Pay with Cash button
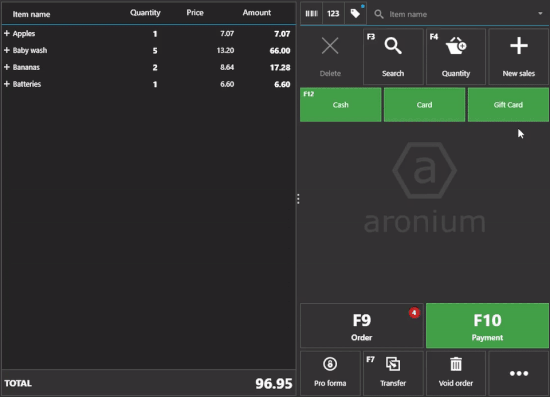 pyautogui.click(x=341, y=105)
